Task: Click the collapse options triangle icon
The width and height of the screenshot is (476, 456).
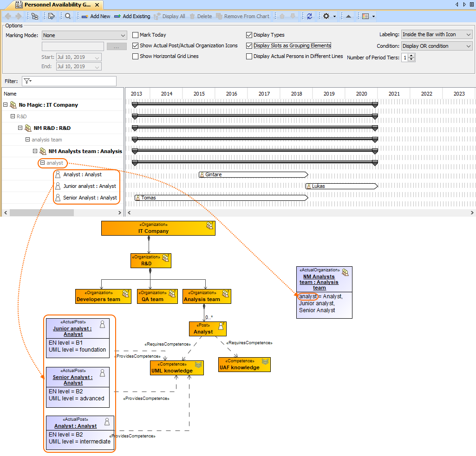Action: (348, 16)
